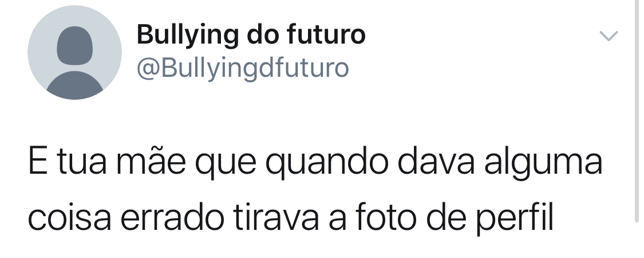Expand the down-arrow beside the author name

pos(609,36)
